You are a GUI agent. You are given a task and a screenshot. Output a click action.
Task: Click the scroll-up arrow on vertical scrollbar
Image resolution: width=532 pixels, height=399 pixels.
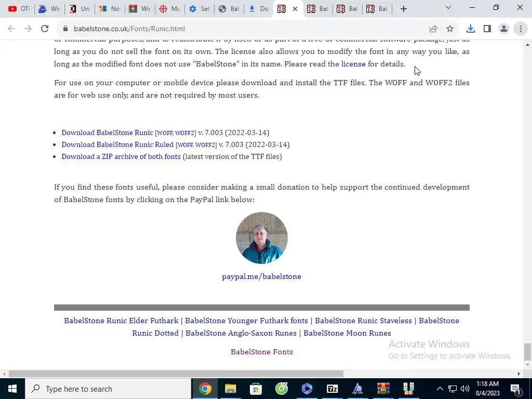pos(527,45)
